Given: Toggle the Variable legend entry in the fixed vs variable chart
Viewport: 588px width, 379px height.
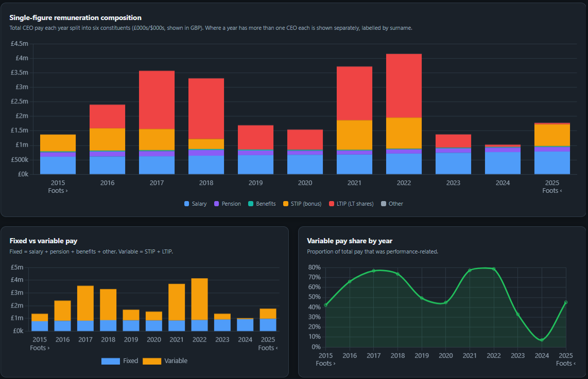Looking at the screenshot, I should [165, 361].
